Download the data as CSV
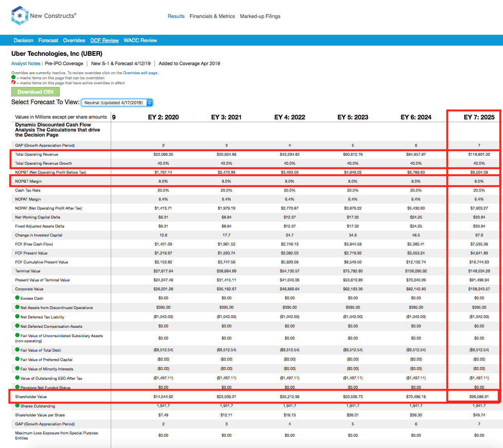503x448 pixels. click(x=35, y=92)
